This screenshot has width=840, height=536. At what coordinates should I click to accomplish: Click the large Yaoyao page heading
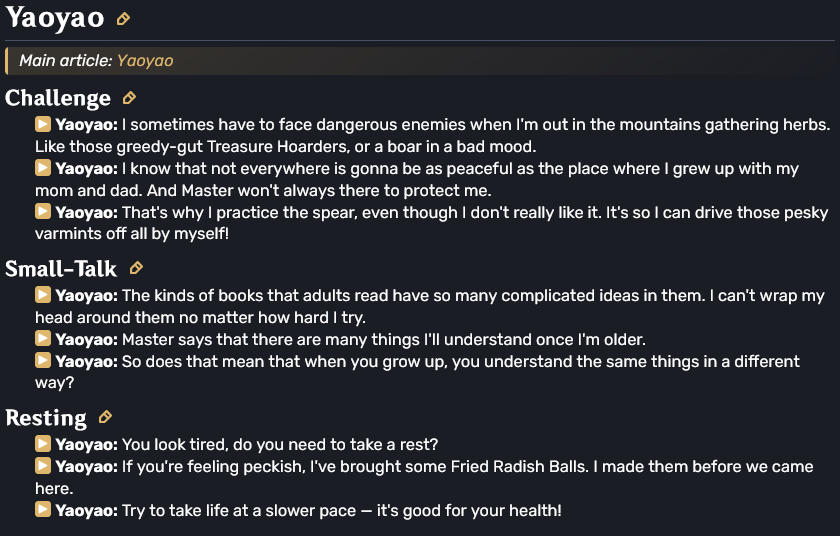point(56,19)
